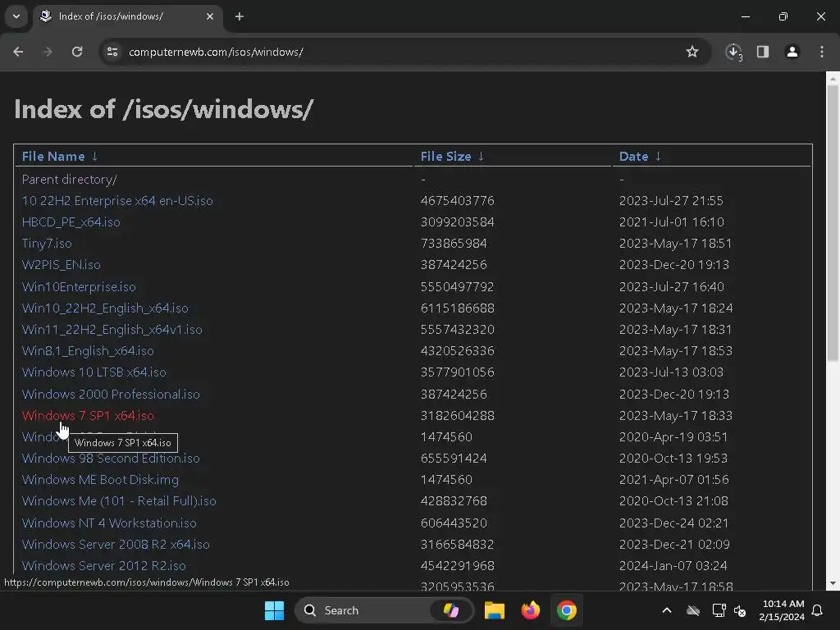This screenshot has width=840, height=630.
Task: Click the taskbar Search box
Action: (384, 610)
